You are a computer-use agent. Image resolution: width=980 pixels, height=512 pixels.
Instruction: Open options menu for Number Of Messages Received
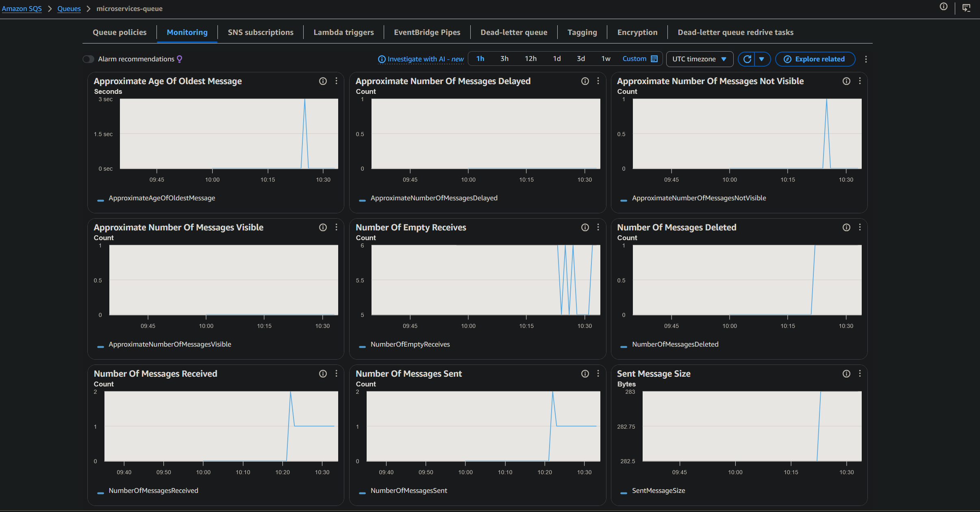tap(336, 374)
